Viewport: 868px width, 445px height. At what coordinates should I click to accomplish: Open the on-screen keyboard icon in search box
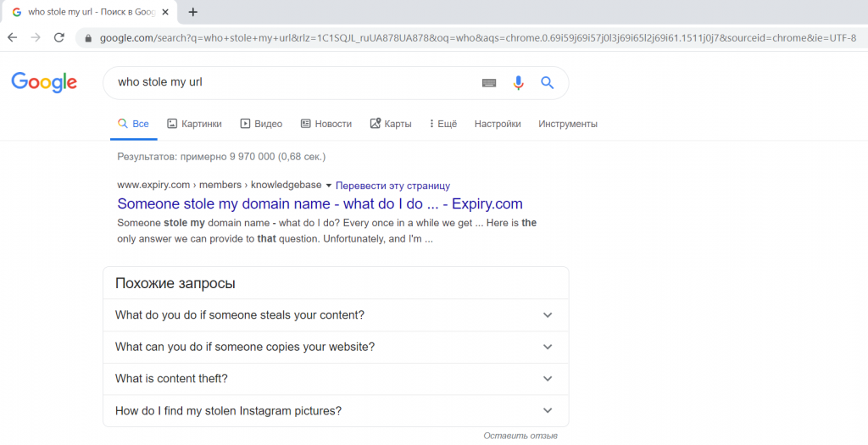[x=489, y=83]
